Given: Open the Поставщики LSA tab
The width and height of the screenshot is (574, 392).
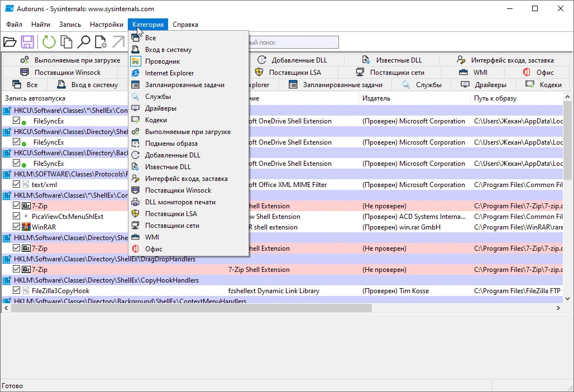Looking at the screenshot, I should (288, 72).
